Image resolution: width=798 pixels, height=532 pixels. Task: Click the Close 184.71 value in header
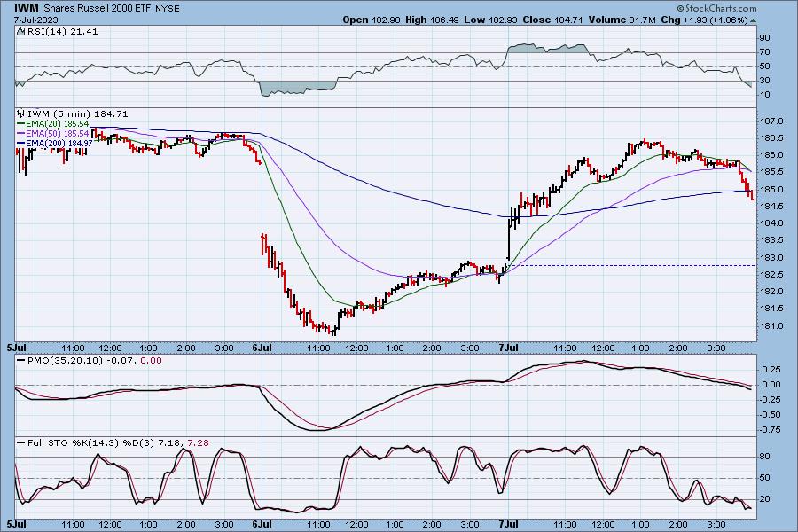(x=552, y=20)
